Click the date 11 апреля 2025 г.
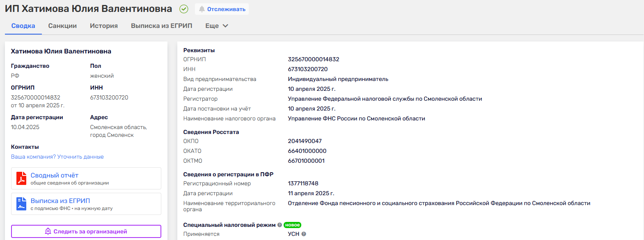The image size is (644, 240). point(311,193)
